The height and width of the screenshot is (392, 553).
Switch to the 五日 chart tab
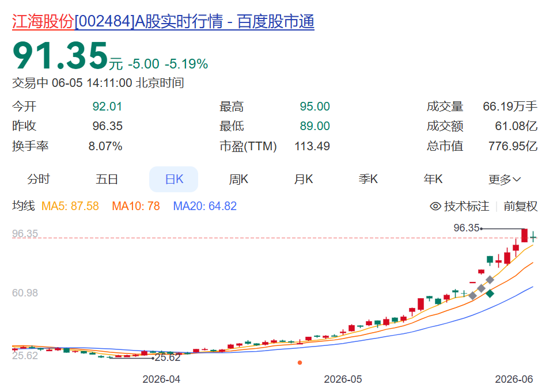[107, 179]
